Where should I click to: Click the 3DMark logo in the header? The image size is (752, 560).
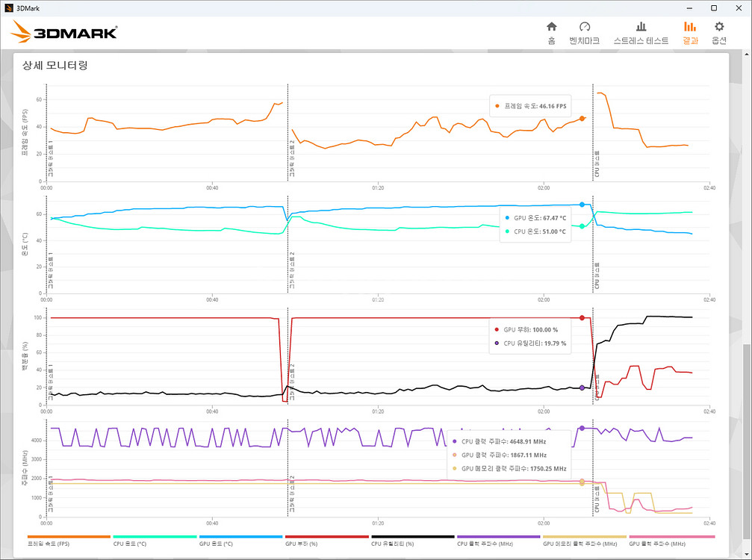point(65,32)
